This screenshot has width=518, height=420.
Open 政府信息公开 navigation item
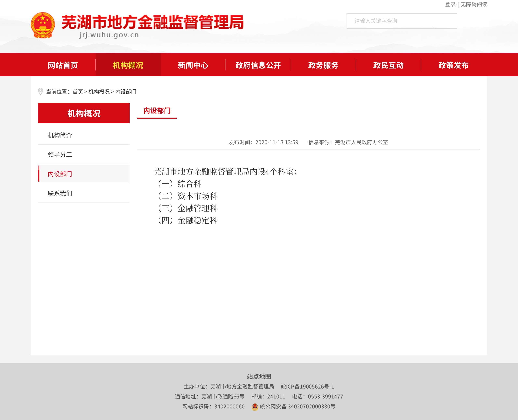(x=258, y=65)
